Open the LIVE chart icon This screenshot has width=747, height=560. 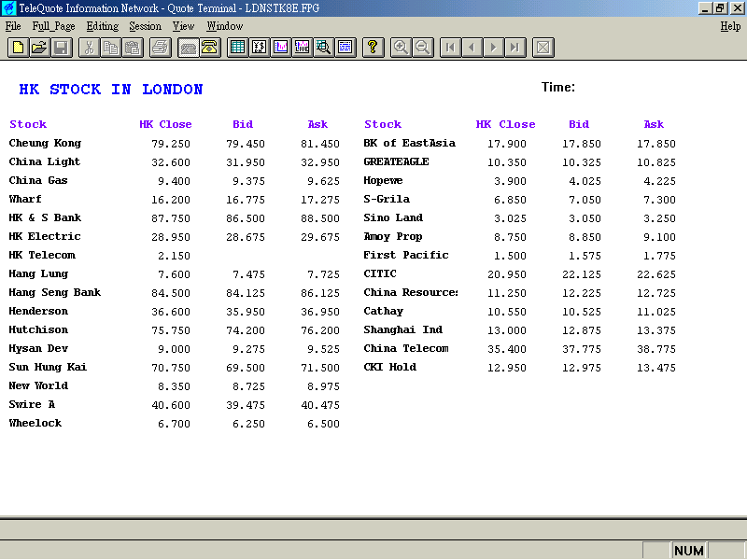click(x=303, y=48)
